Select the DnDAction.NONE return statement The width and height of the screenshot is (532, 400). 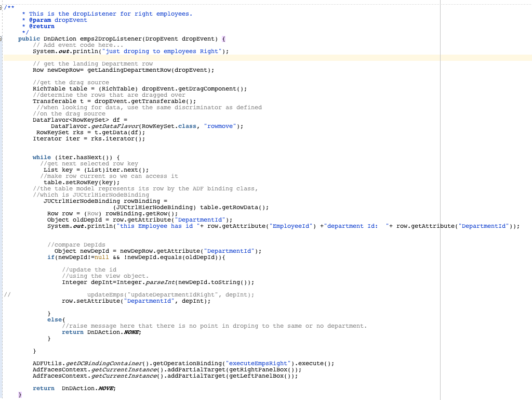(x=102, y=332)
